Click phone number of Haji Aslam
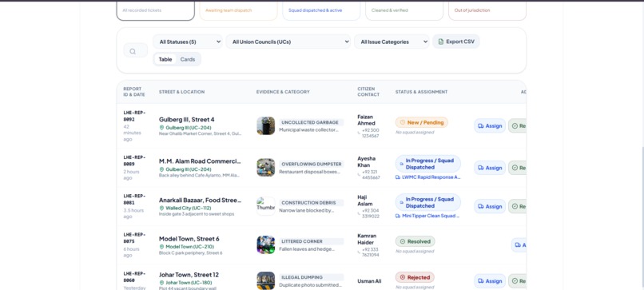This screenshot has width=644, height=290. pos(371,213)
